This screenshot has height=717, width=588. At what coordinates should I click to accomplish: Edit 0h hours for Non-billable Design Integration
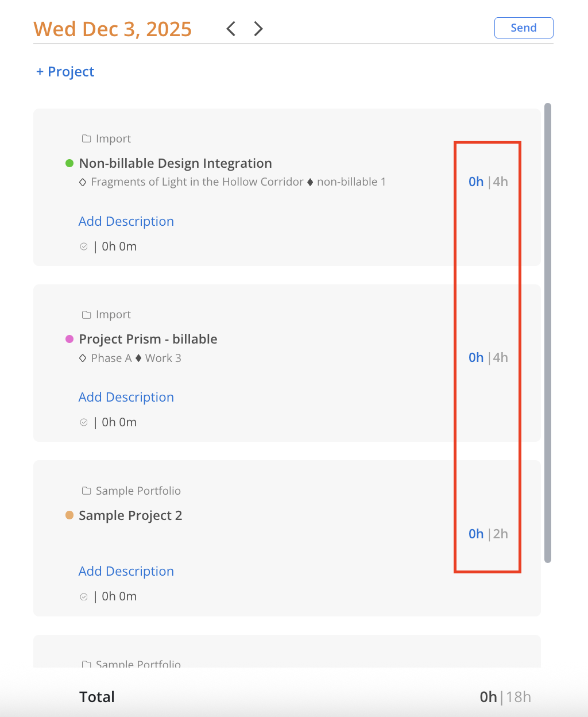pos(475,182)
